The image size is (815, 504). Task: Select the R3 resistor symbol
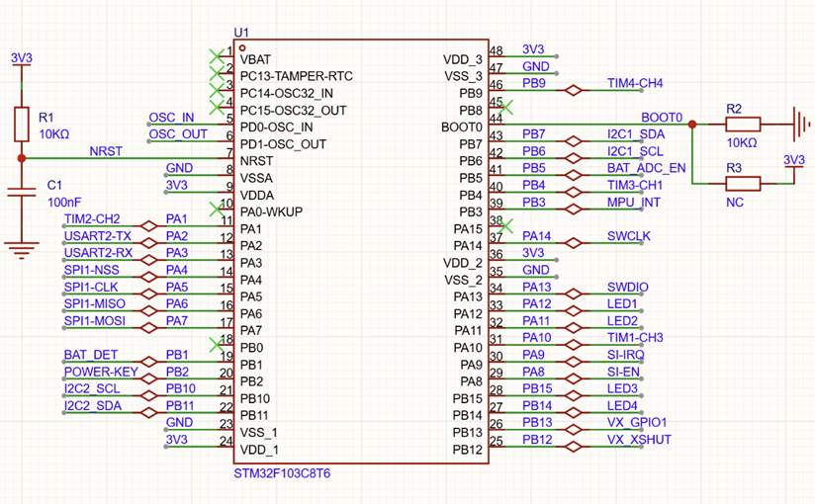click(743, 184)
